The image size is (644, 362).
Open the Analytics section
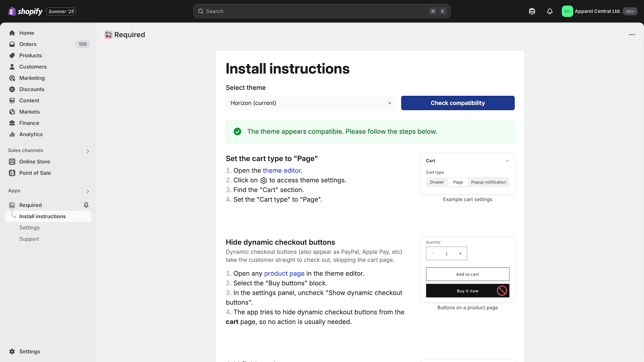[x=31, y=134]
